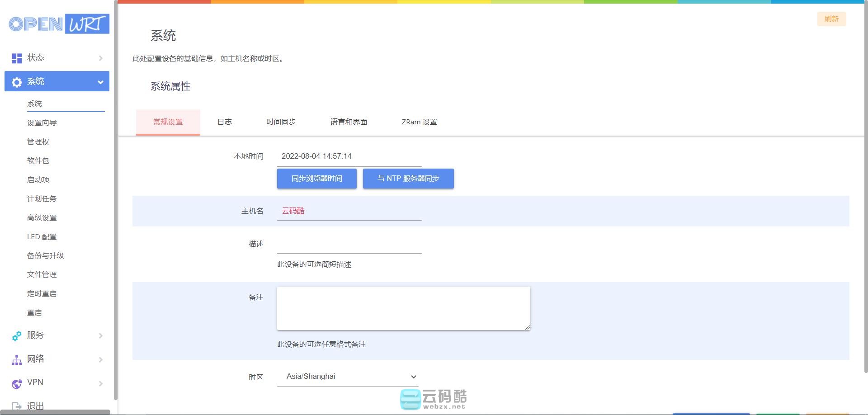Collapse the 系统 menu chevron

(x=100, y=82)
